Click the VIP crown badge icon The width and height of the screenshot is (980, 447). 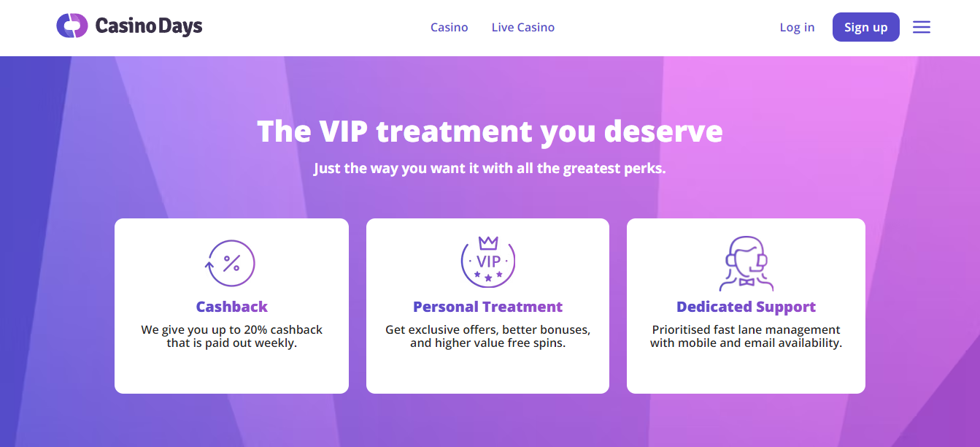pyautogui.click(x=488, y=261)
